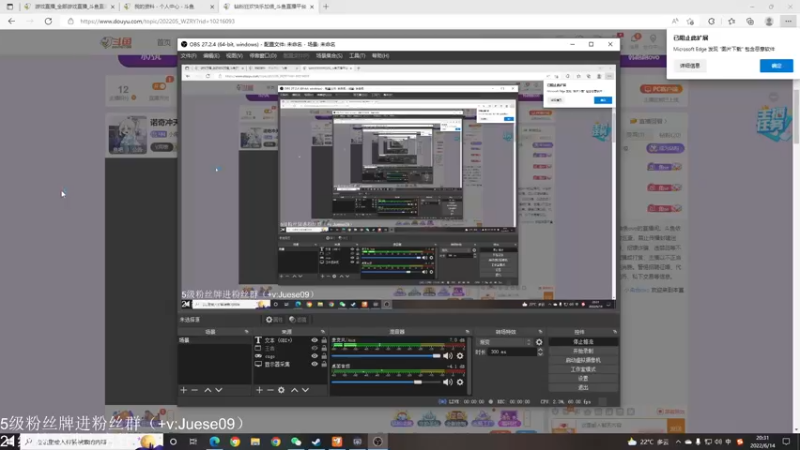Add a new scene with plus icon
The height and width of the screenshot is (450, 800).
coord(184,390)
